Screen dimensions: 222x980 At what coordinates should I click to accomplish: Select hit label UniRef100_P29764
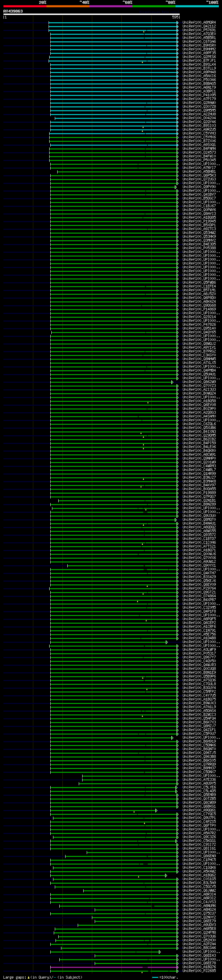pyautogui.click(x=199, y=589)
